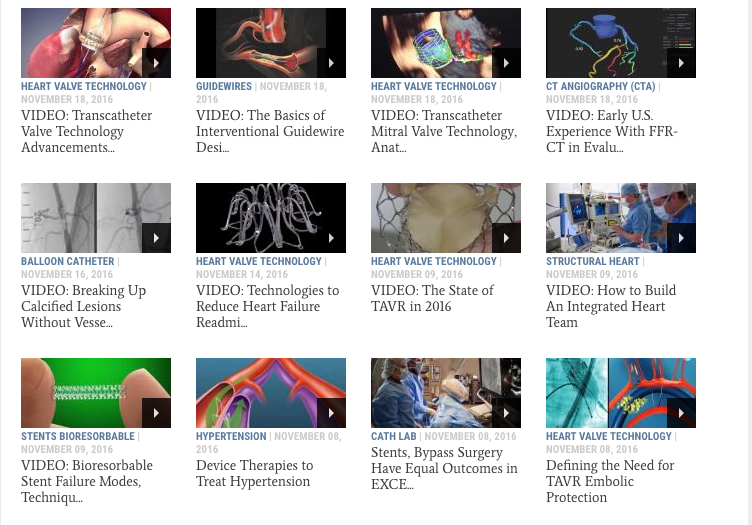
Task: Play the Breaking Up Calcified Lesions video icon
Action: [x=156, y=238]
